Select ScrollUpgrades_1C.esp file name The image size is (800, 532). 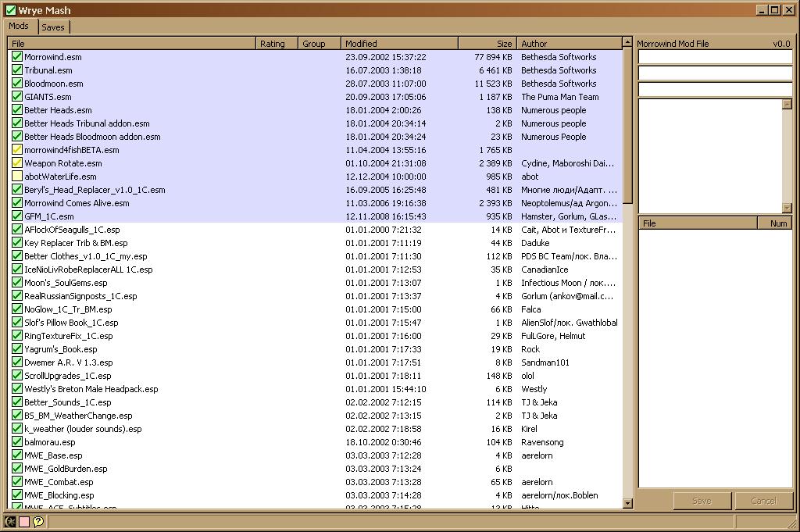(x=68, y=376)
